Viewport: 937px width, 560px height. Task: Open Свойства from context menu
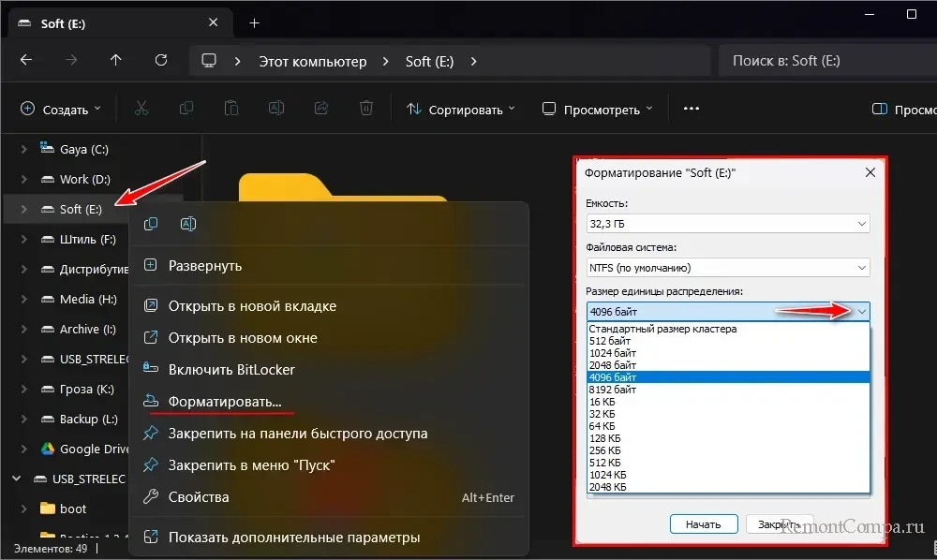click(x=329, y=496)
